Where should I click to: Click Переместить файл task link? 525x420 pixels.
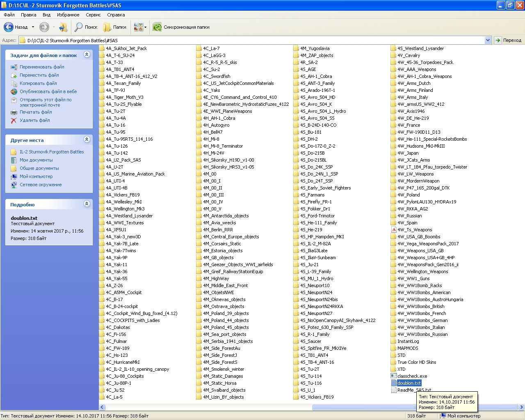tap(39, 75)
